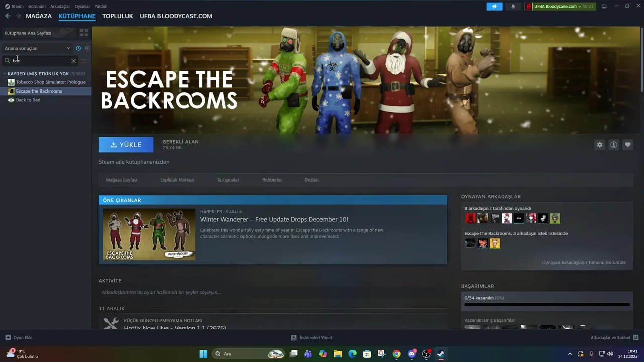Open OBS Studio from the taskbar
644x362 pixels.
point(426,354)
